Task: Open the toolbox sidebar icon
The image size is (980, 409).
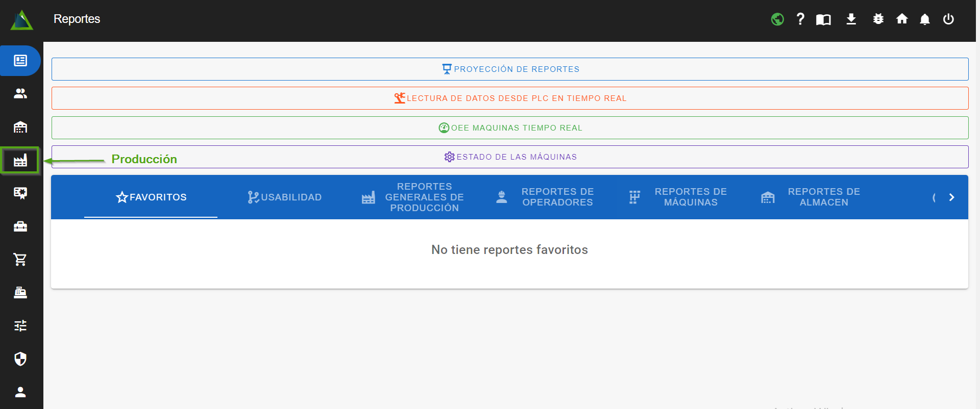Action: point(20,226)
